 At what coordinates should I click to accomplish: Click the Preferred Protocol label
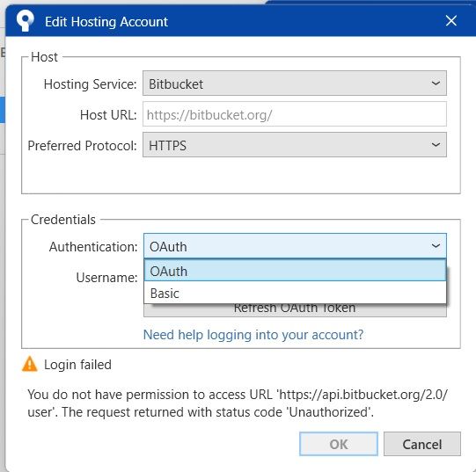83,146
